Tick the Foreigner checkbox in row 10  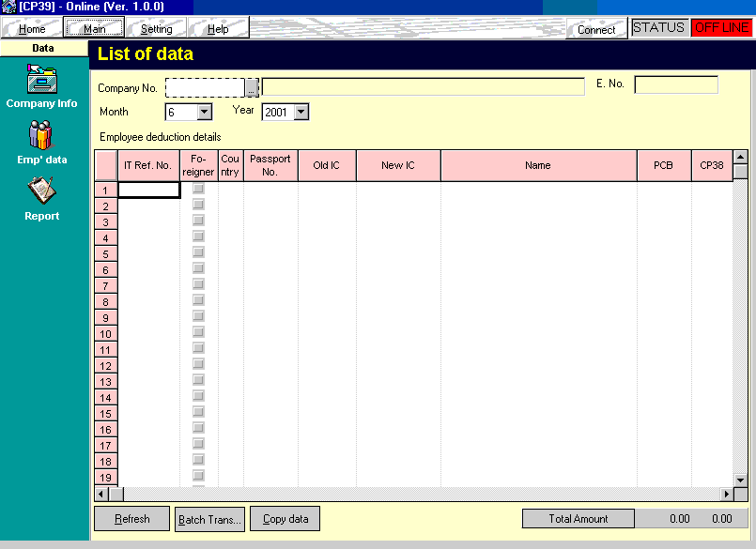[x=198, y=333]
